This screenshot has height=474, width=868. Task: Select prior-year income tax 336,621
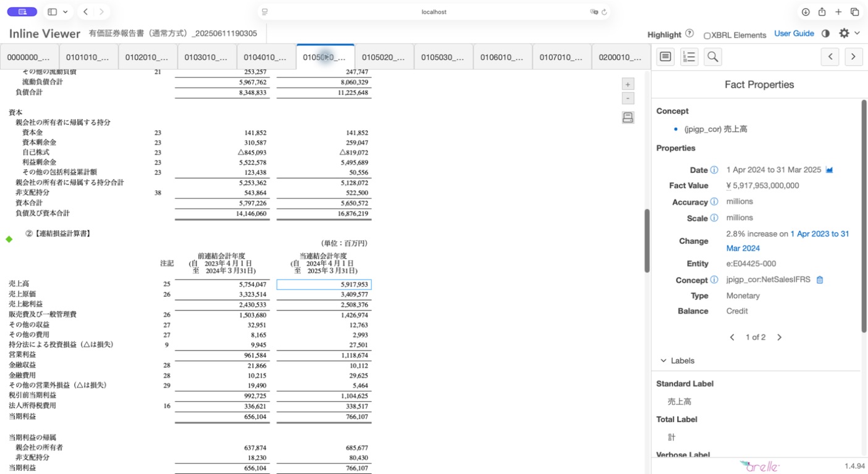point(255,406)
